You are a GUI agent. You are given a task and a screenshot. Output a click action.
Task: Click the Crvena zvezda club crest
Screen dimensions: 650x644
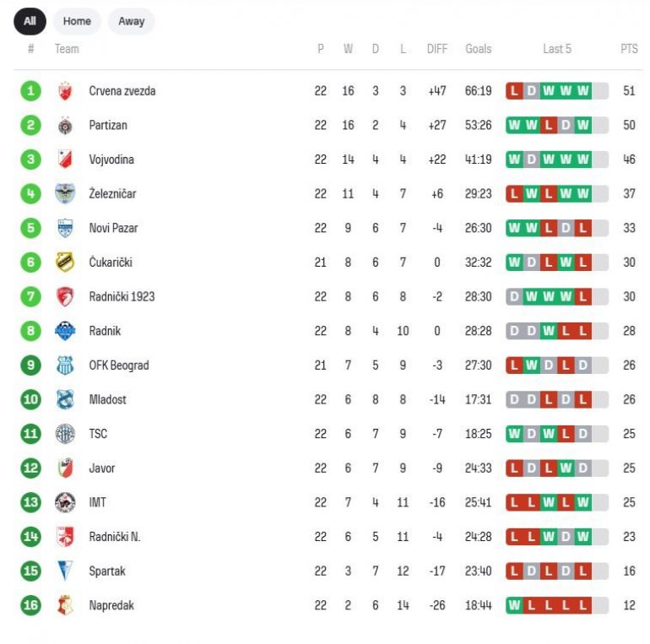65,91
